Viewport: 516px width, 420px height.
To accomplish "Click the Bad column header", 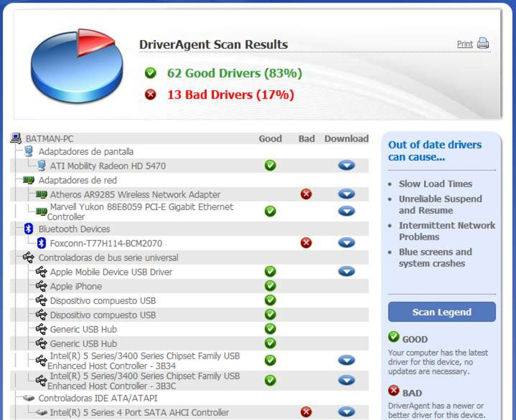I will click(x=306, y=139).
